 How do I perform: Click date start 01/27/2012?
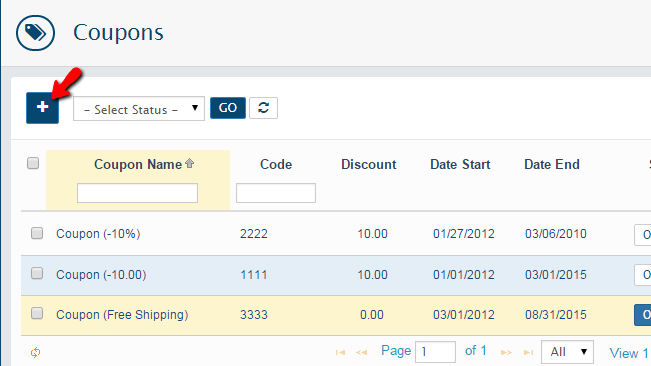coord(464,234)
